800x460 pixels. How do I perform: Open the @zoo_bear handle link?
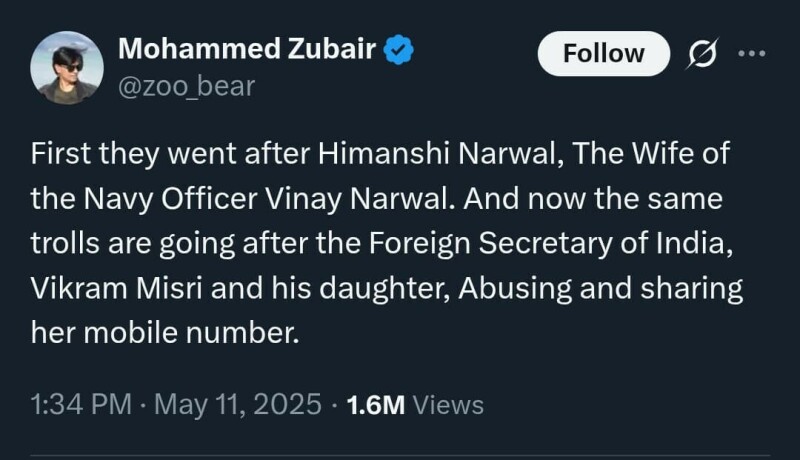click(187, 86)
